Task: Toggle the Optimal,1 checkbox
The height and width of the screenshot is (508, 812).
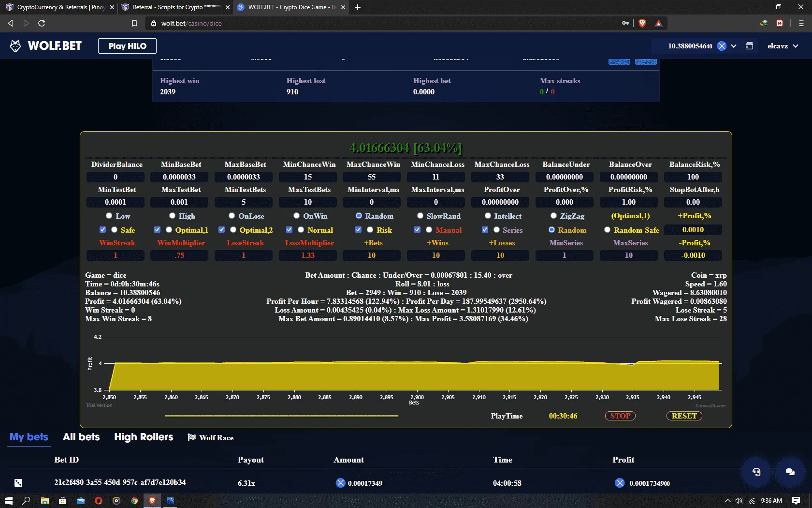Action: (157, 230)
